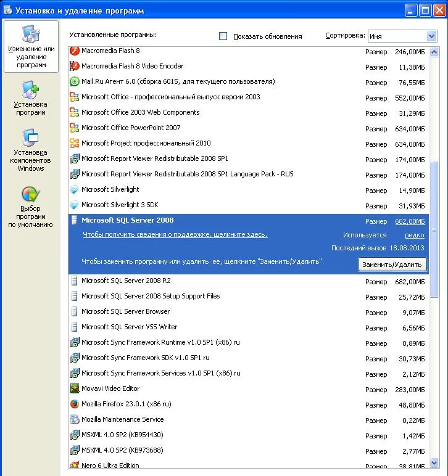
Task: Click the 'редко' usage frequency link
Action: pos(414,235)
